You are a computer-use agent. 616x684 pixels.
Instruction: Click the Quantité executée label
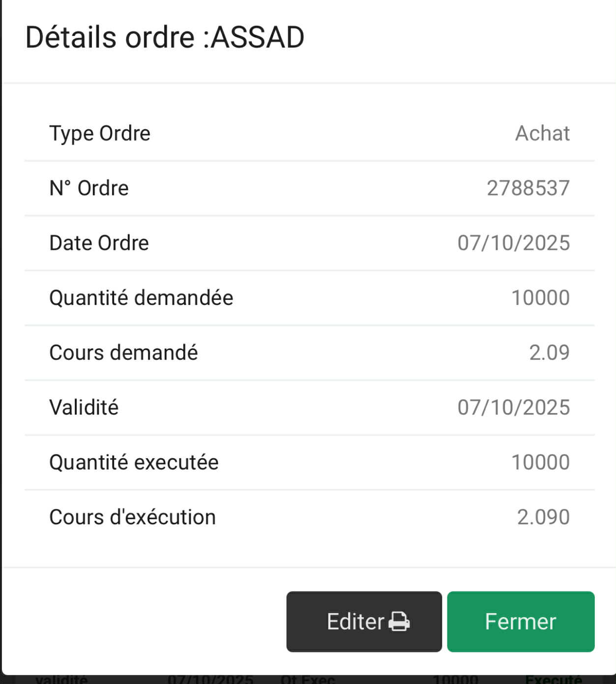pyautogui.click(x=134, y=462)
